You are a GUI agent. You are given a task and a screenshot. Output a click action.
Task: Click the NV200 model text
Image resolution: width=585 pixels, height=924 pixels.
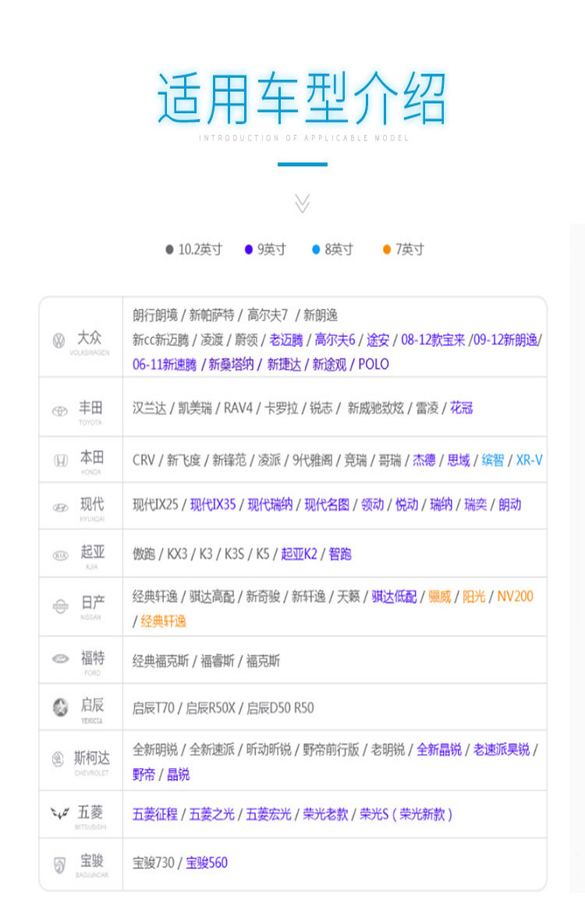click(x=515, y=597)
